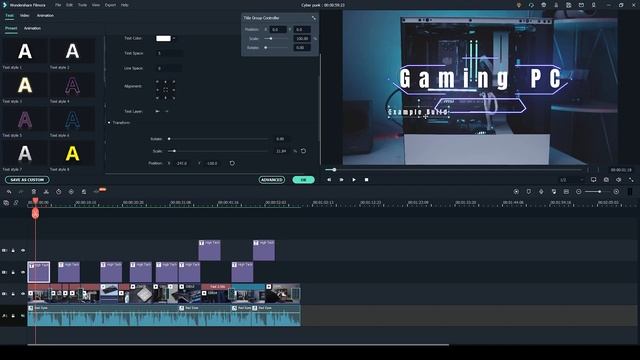
Task: Take a snapshot of the preview
Action: point(606,180)
